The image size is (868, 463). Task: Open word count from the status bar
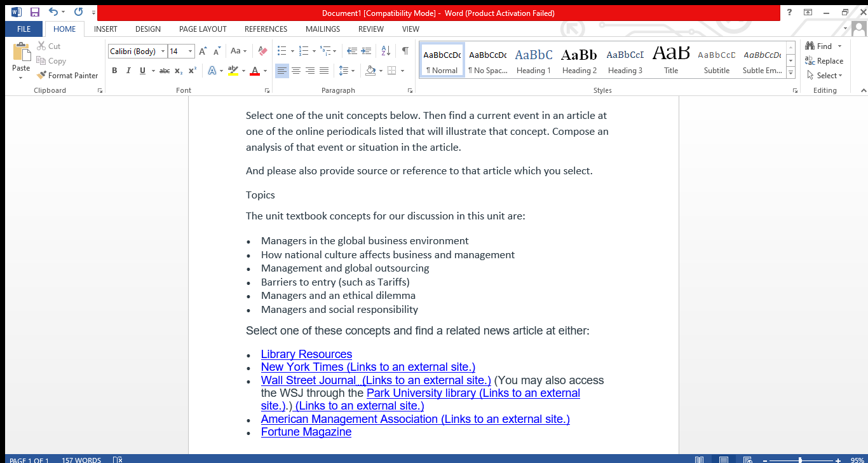click(x=81, y=459)
